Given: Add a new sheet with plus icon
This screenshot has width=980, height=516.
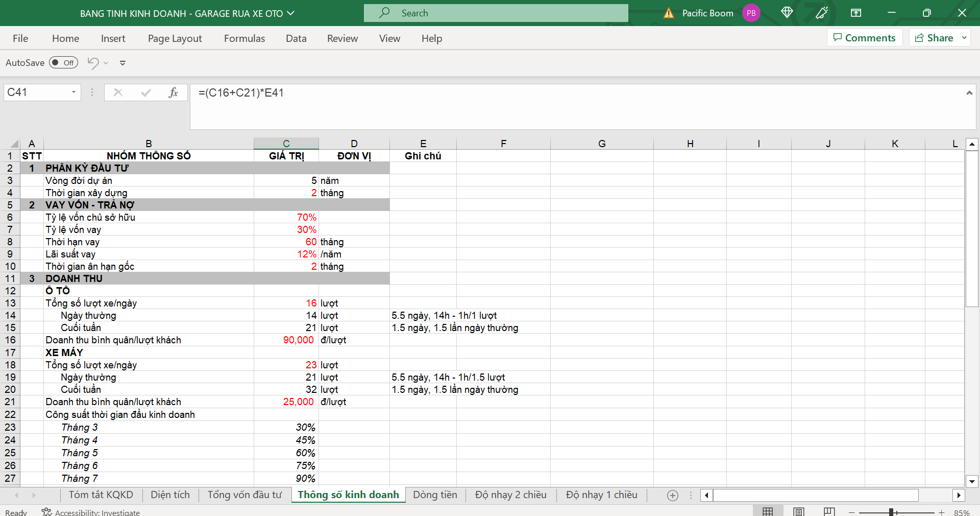Looking at the screenshot, I should tap(673, 495).
